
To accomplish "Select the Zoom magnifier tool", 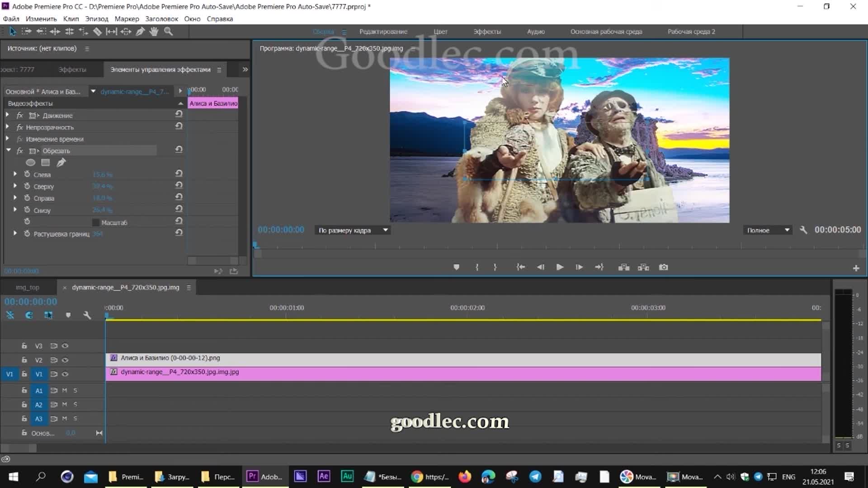I will [168, 32].
